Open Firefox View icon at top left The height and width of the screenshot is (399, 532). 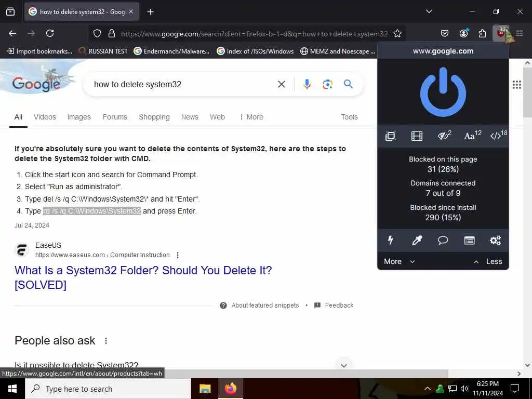click(x=10, y=11)
